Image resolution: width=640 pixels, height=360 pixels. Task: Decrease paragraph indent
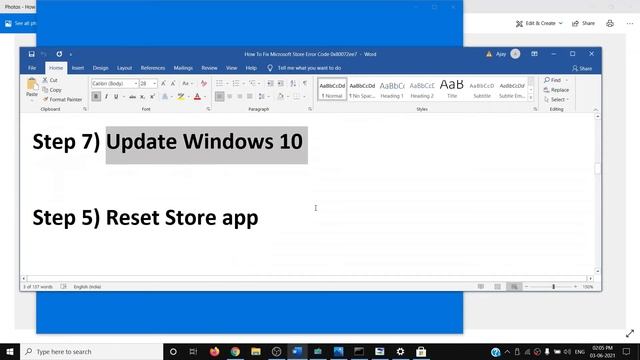(270, 83)
